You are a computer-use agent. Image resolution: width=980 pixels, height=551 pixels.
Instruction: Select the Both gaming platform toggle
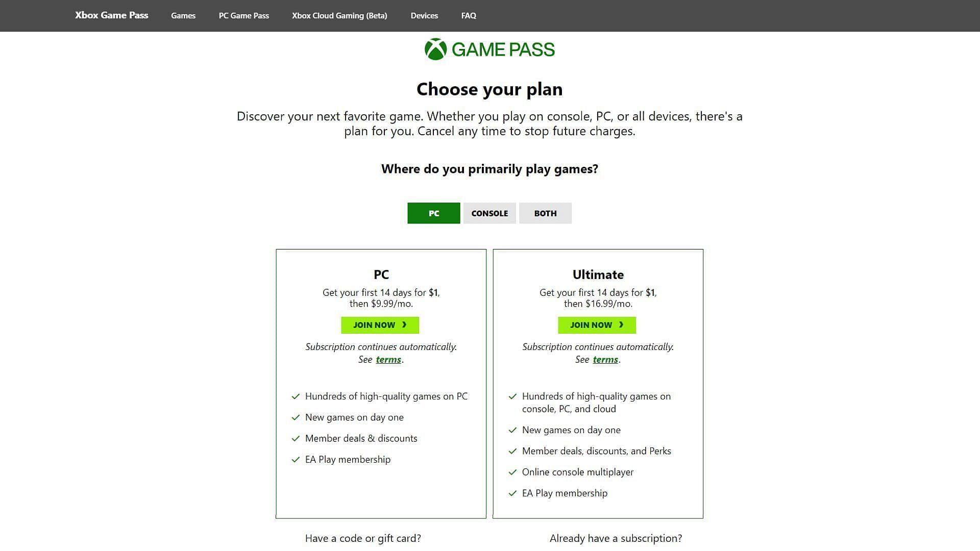tap(545, 213)
